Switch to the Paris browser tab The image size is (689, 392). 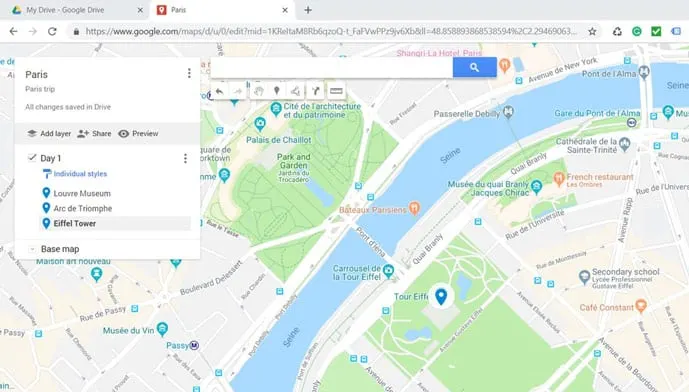178,10
